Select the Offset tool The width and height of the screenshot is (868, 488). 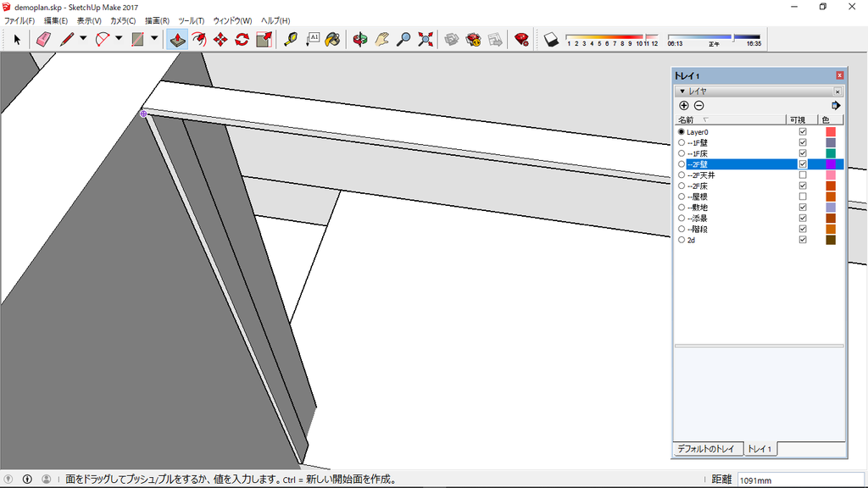[199, 39]
